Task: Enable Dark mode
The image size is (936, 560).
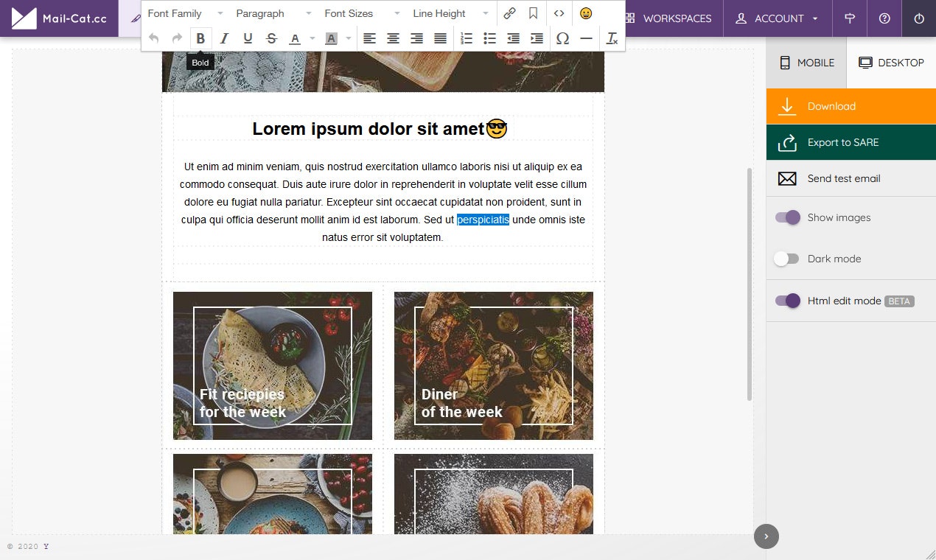Action: click(x=787, y=259)
